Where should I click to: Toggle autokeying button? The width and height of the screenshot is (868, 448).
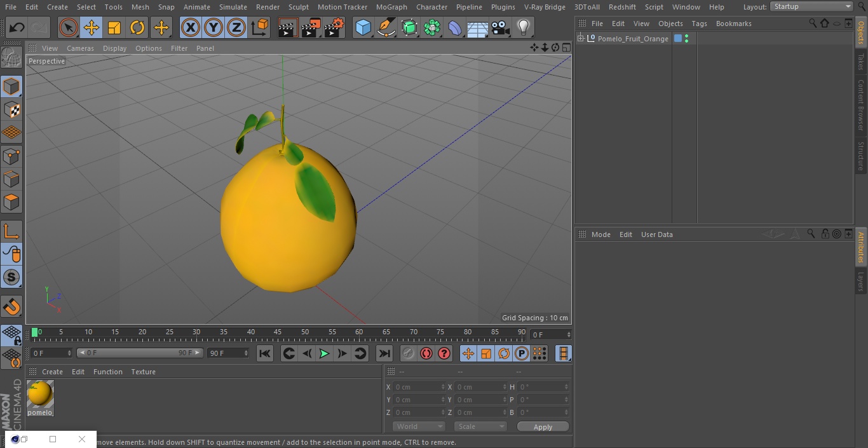coord(426,353)
